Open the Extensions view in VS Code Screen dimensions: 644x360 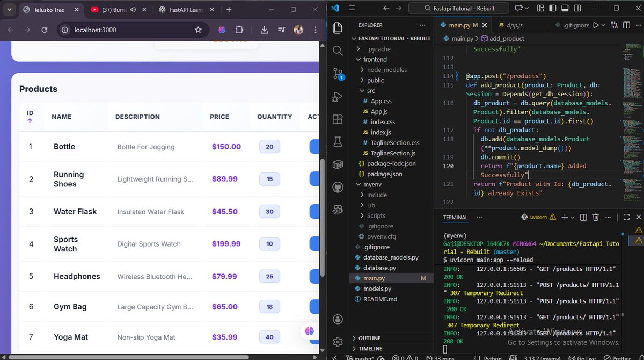click(338, 119)
